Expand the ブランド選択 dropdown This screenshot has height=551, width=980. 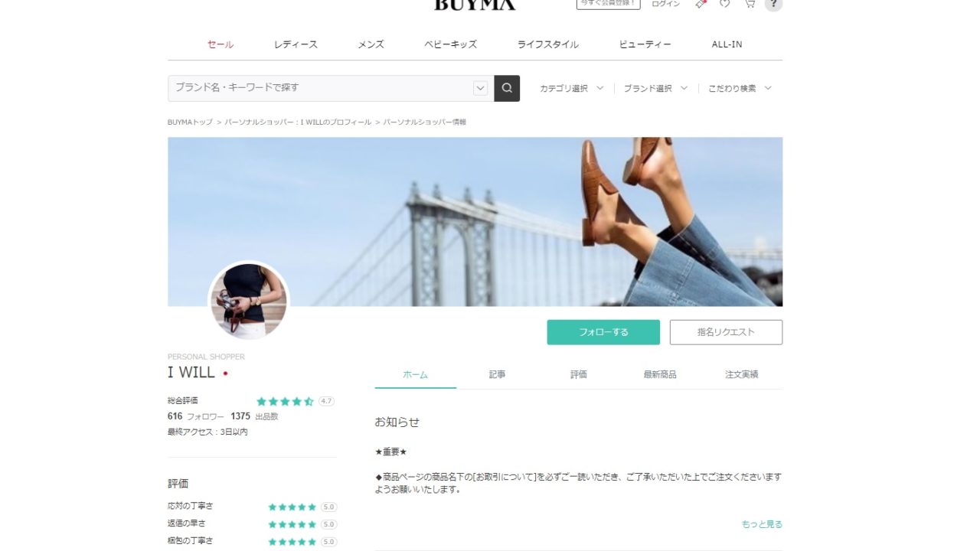pyautogui.click(x=655, y=88)
